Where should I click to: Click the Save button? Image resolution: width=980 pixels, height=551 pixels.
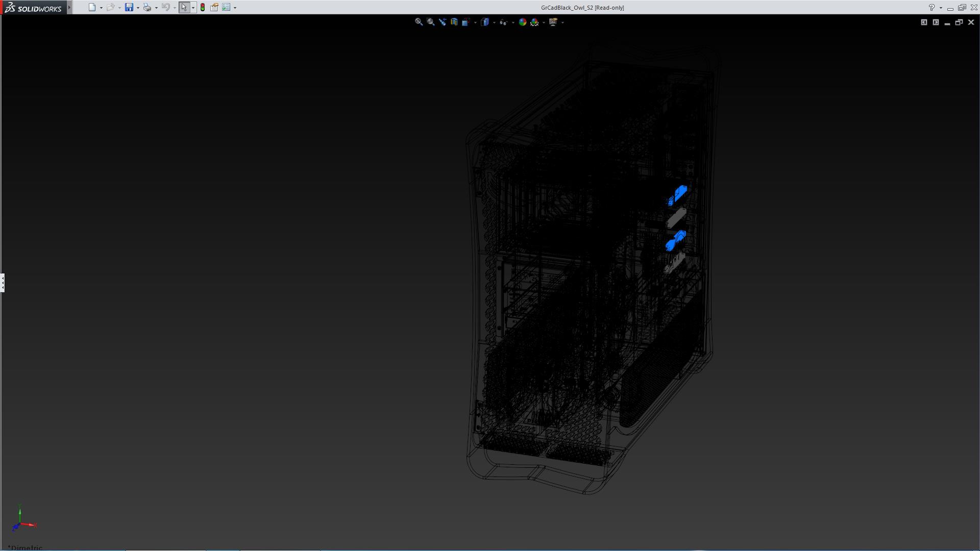[129, 7]
